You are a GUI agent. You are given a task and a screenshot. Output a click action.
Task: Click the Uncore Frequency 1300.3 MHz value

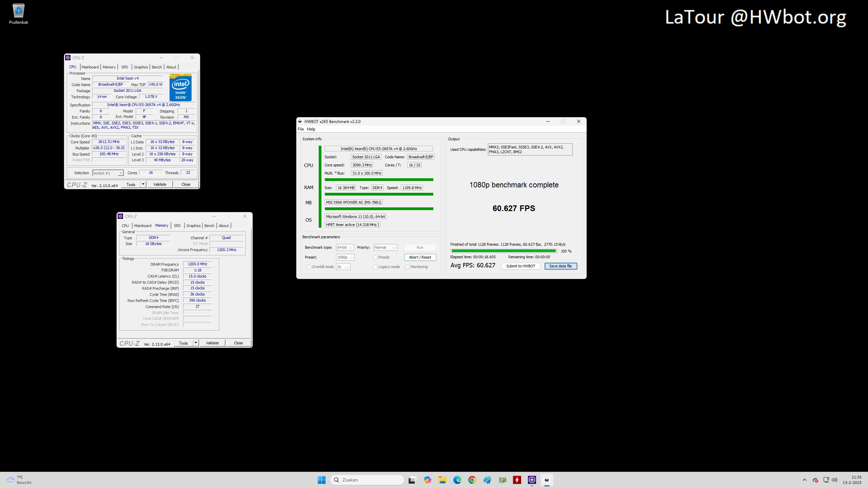pyautogui.click(x=226, y=250)
